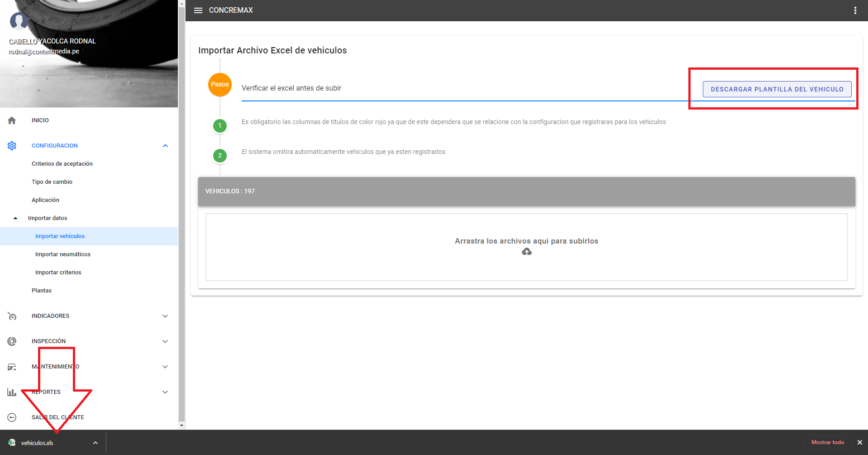
Task: Click DESCARGAR PLANTILLA DEL VEHICULO button
Action: [x=777, y=89]
